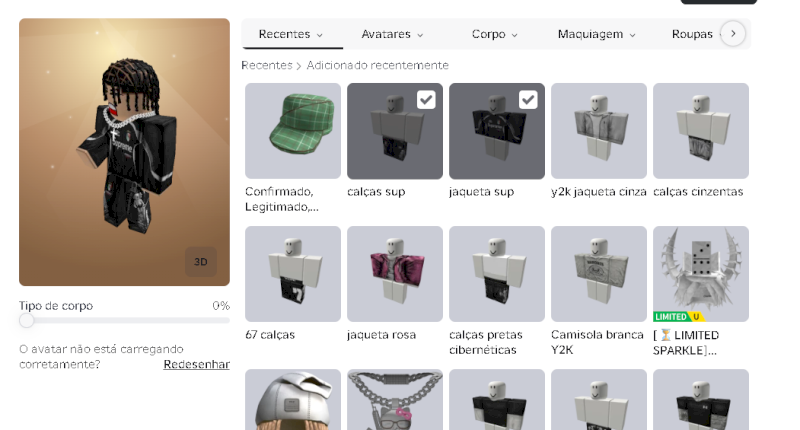Image resolution: width=800 pixels, height=430 pixels.
Task: Click the 'calças cinzentas' label
Action: pyautogui.click(x=698, y=192)
